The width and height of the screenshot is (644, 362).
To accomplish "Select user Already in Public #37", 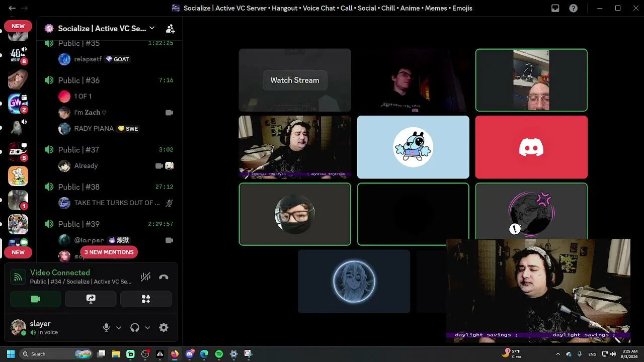I will pos(116,166).
